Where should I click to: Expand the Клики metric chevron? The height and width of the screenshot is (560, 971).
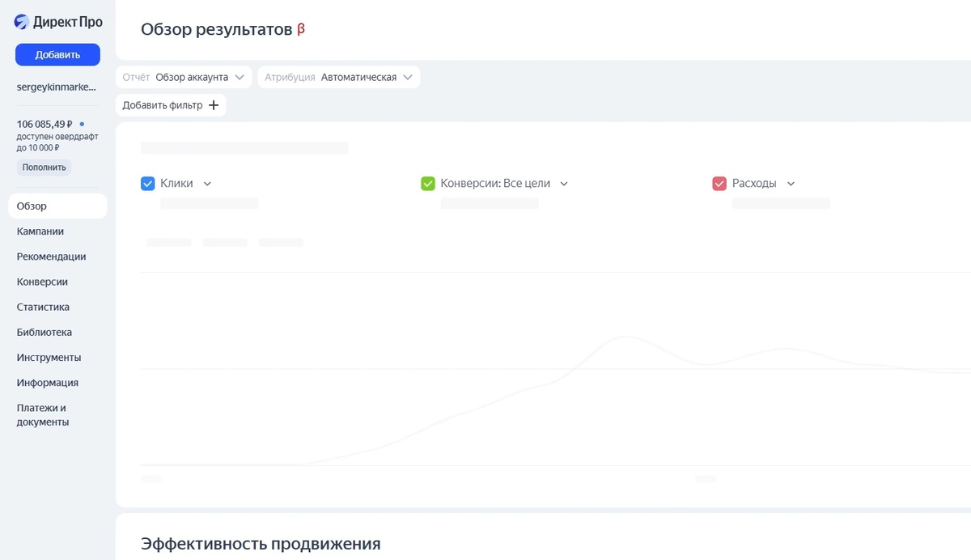pyautogui.click(x=207, y=184)
